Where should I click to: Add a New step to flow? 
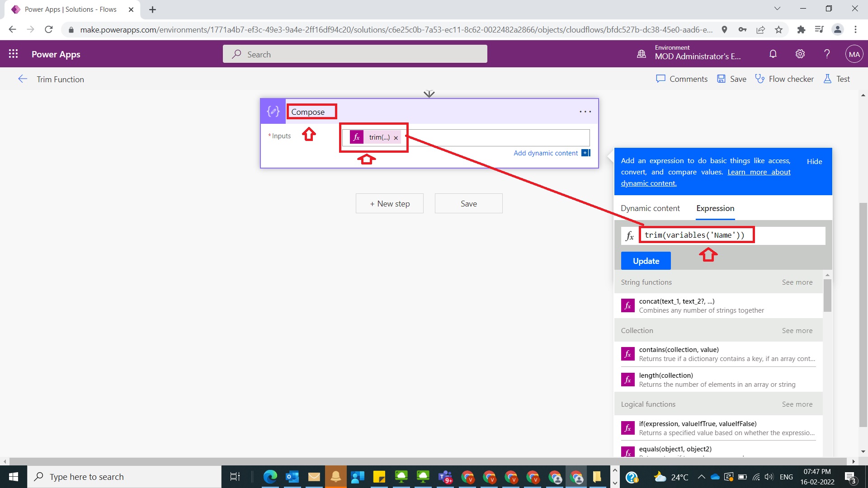pyautogui.click(x=390, y=204)
